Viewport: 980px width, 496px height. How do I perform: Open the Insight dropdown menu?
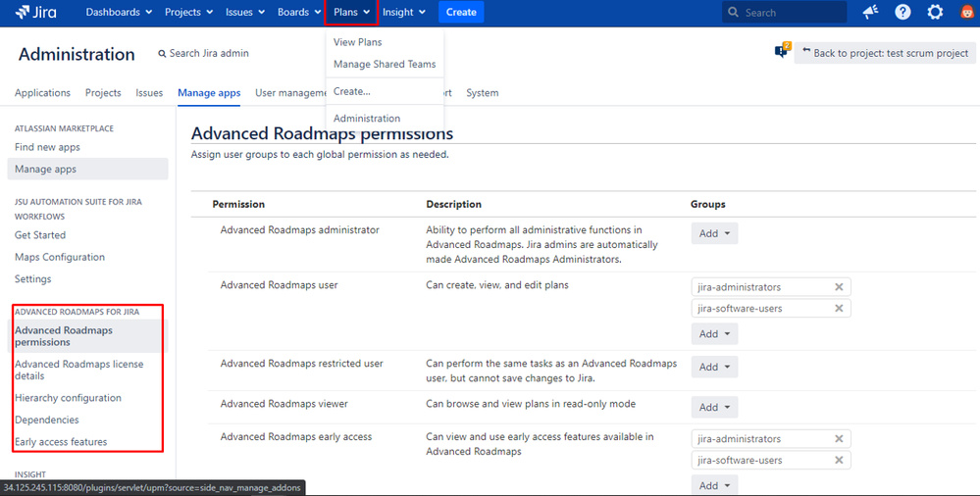[x=404, y=12]
